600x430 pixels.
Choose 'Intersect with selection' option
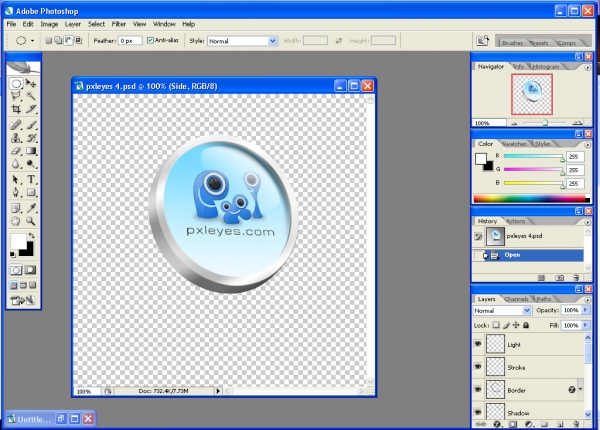(x=78, y=40)
